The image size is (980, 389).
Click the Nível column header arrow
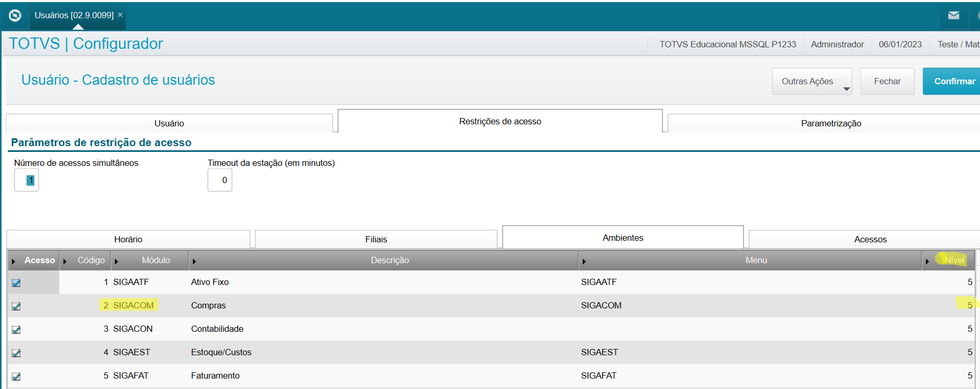[x=927, y=261]
